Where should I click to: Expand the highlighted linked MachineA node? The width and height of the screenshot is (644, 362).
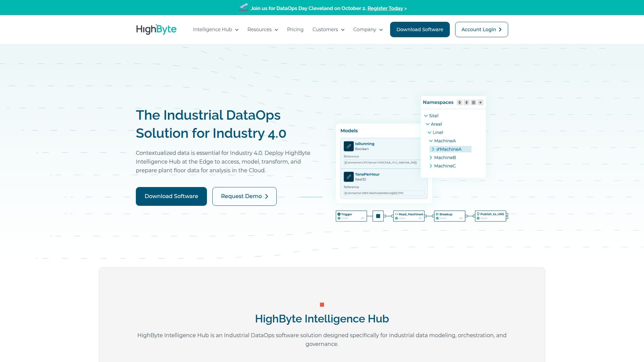[x=433, y=149]
